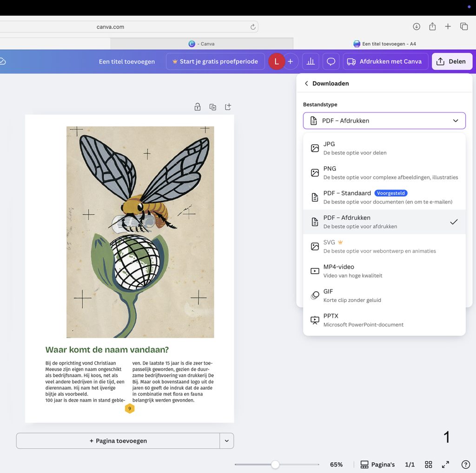Click the Safari share icon

coord(432,26)
